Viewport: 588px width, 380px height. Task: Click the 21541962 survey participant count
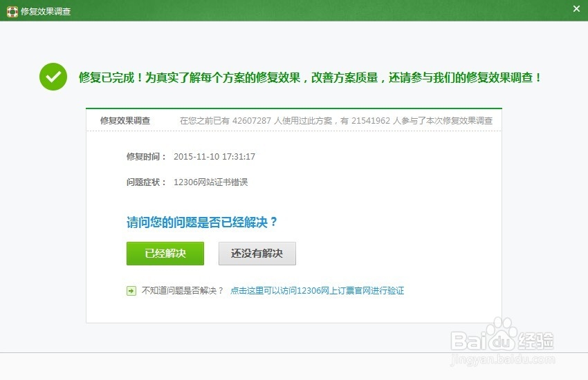[371, 120]
